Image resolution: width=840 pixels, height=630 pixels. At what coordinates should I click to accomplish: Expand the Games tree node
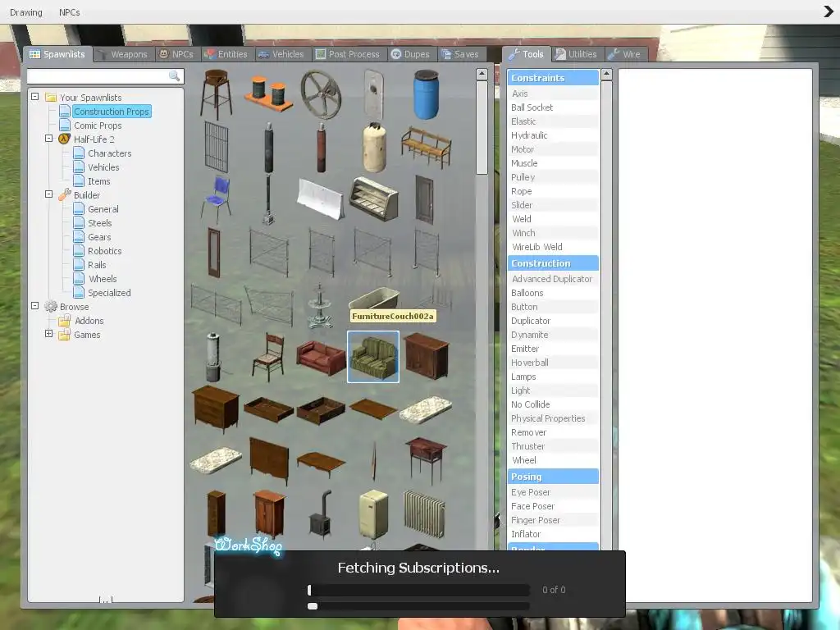pos(48,333)
